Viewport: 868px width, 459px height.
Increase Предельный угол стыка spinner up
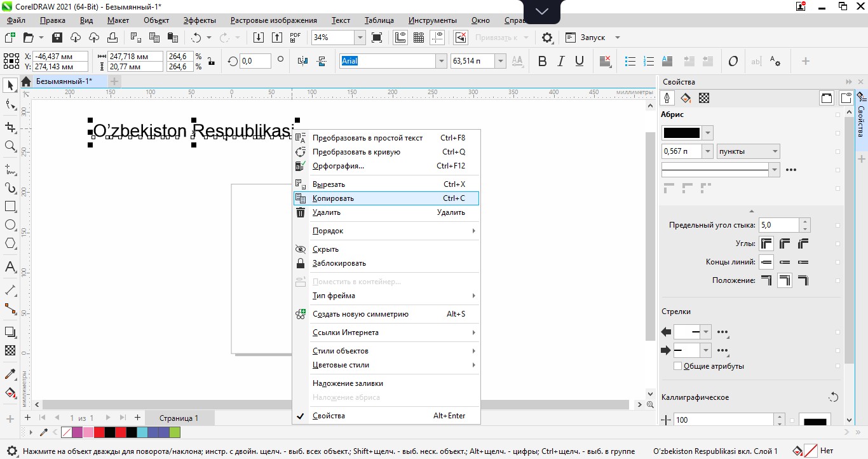pyautogui.click(x=805, y=221)
